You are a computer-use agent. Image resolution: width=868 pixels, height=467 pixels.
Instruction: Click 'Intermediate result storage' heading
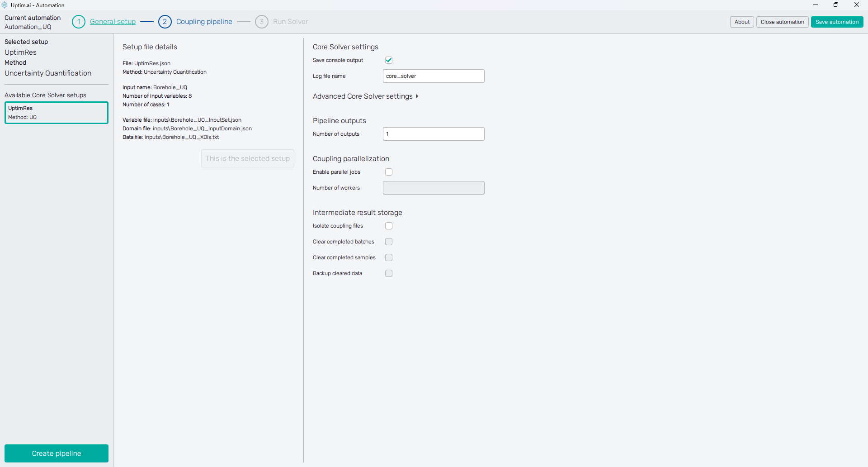pyautogui.click(x=357, y=213)
